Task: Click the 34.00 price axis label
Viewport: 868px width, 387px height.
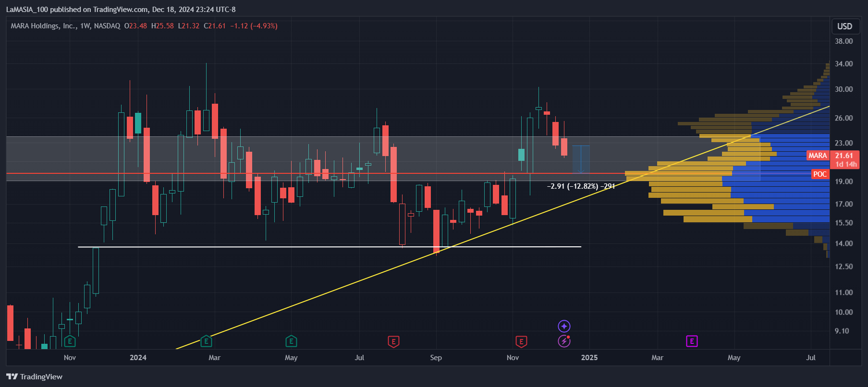Action: tap(844, 64)
